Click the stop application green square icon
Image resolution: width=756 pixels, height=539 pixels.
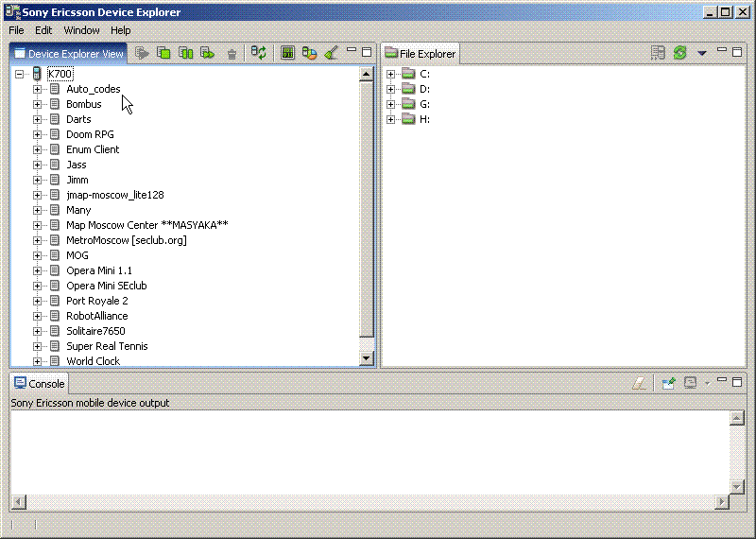[x=163, y=53]
